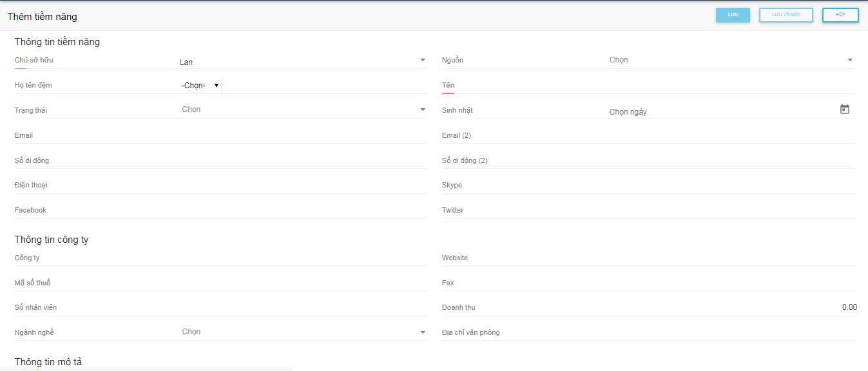868x371 pixels.
Task: Click the Mã số thuế field
Action: (303, 283)
